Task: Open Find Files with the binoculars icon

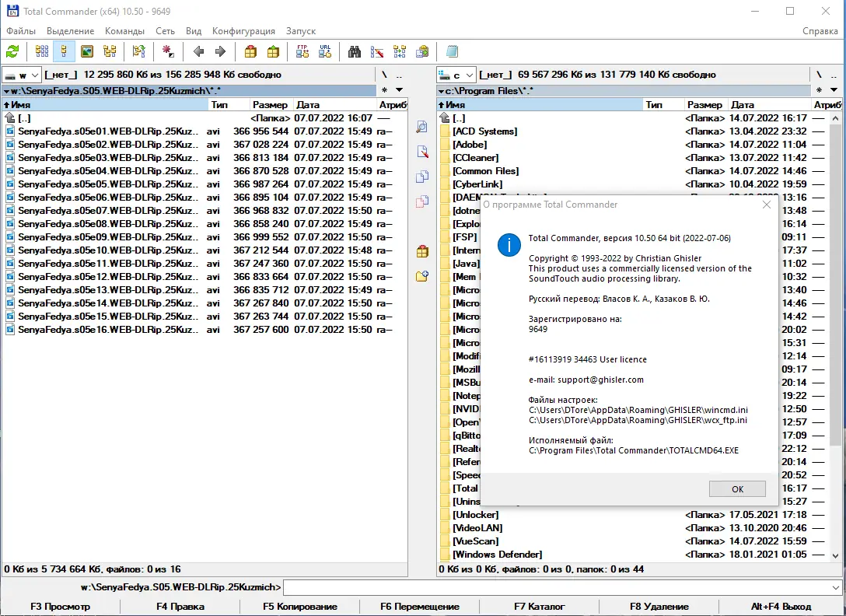Action: [355, 52]
